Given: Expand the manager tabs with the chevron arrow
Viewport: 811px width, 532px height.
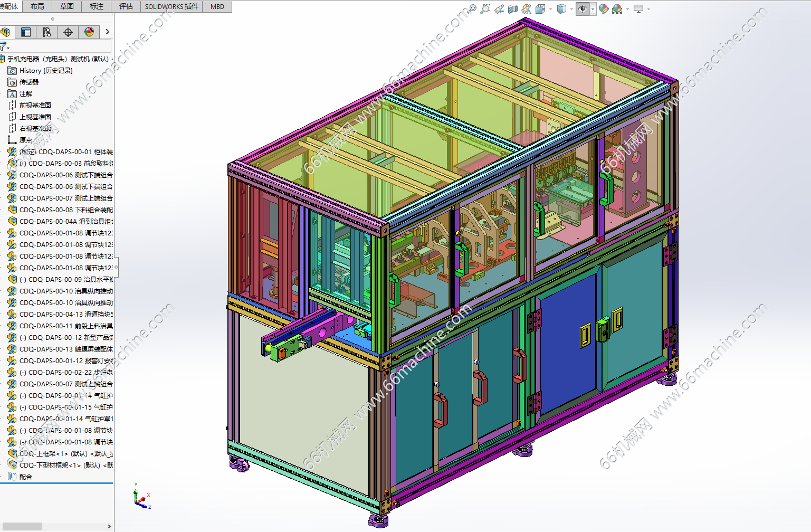Looking at the screenshot, I should pyautogui.click(x=108, y=32).
